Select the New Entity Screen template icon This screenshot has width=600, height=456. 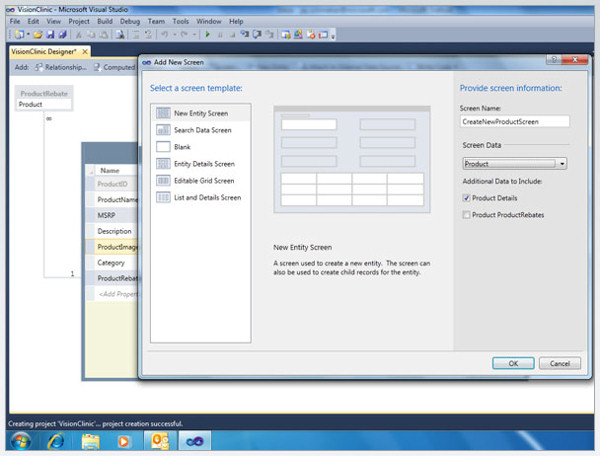pyautogui.click(x=162, y=113)
